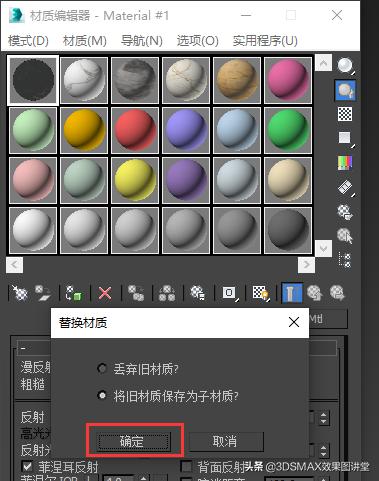
Task: Select the 将旧材质保存为子材质? radio option
Action: pos(102,395)
